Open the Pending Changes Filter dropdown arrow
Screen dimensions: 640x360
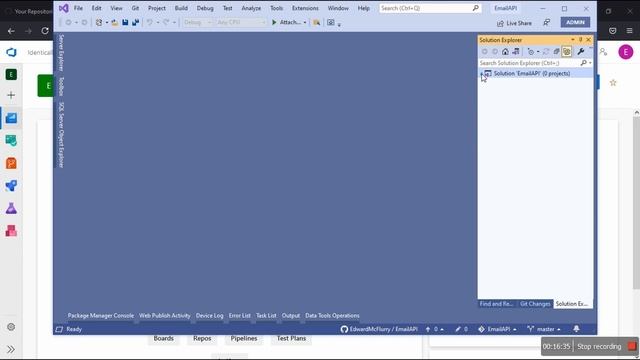[538, 52]
